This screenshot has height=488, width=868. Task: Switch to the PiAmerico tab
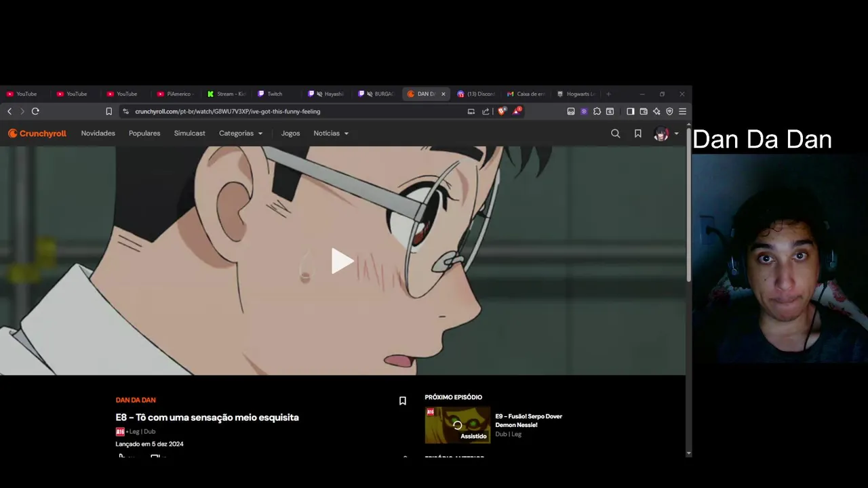[x=176, y=94]
